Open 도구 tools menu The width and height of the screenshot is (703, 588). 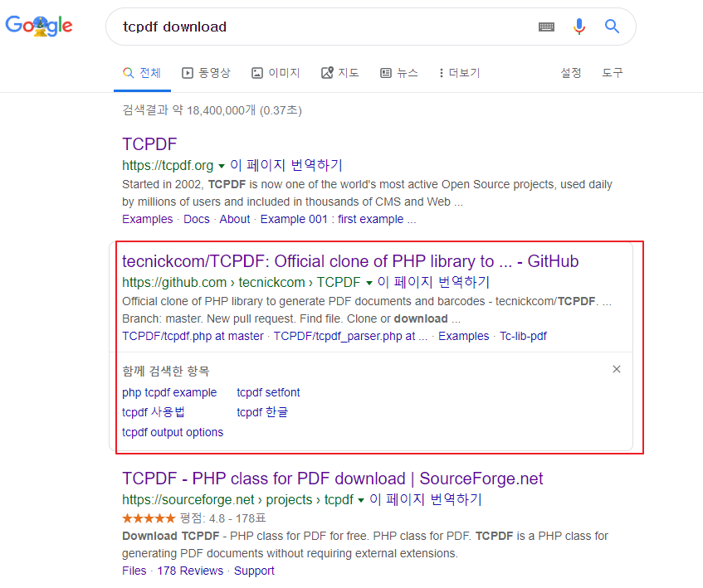(613, 73)
